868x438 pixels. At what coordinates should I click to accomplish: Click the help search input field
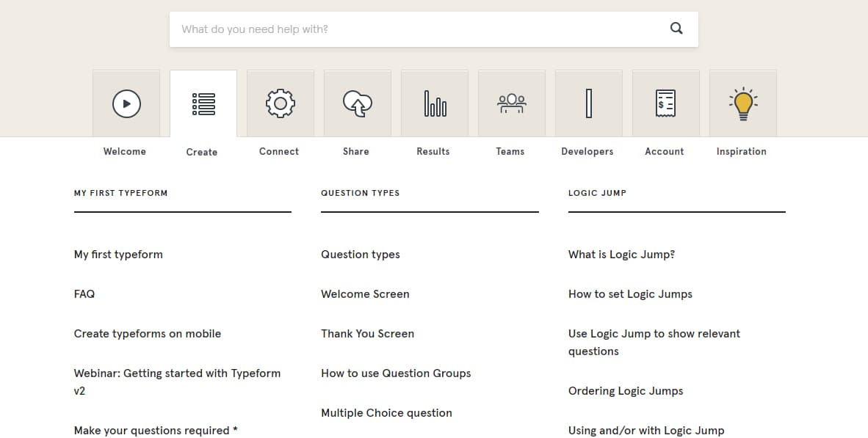[411, 28]
